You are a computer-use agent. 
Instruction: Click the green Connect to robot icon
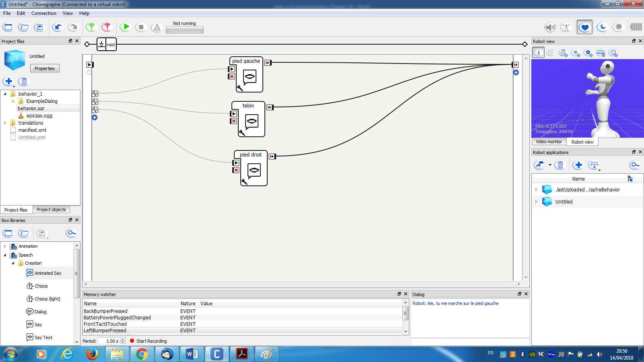91,27
